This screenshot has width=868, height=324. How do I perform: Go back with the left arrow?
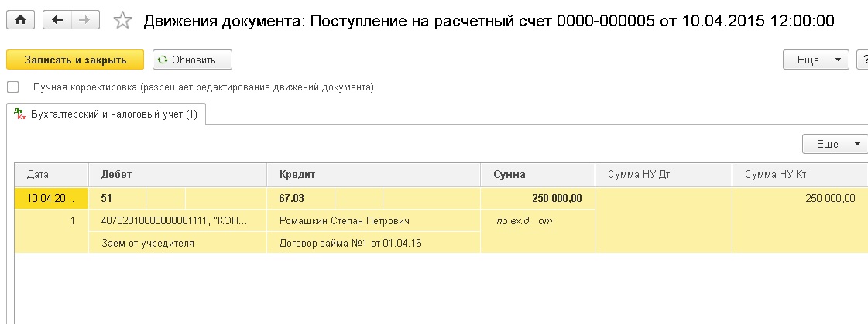(x=58, y=21)
